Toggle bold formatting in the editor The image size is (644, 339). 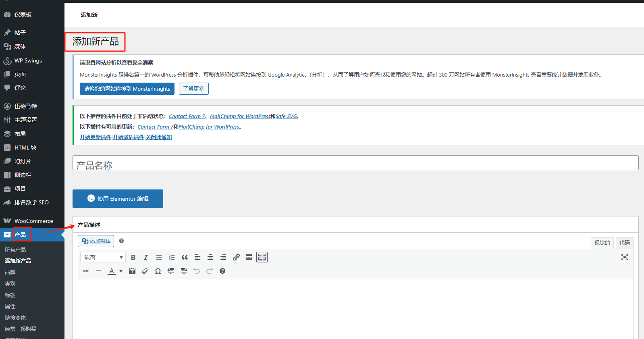(x=133, y=257)
